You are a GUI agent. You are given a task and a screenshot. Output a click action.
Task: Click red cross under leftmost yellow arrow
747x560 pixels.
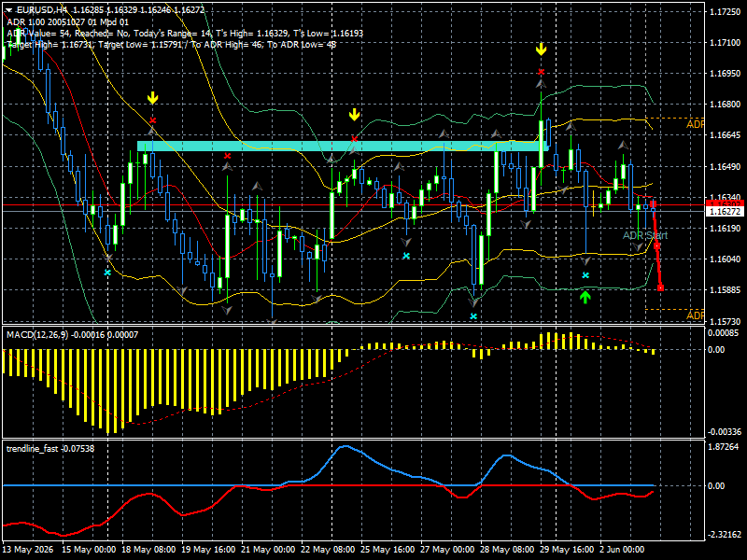tap(153, 120)
